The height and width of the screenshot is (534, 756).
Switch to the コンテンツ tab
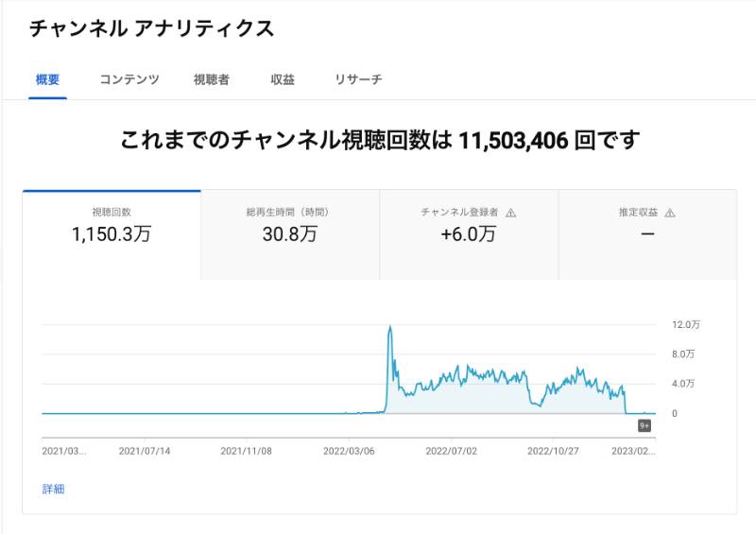(129, 79)
